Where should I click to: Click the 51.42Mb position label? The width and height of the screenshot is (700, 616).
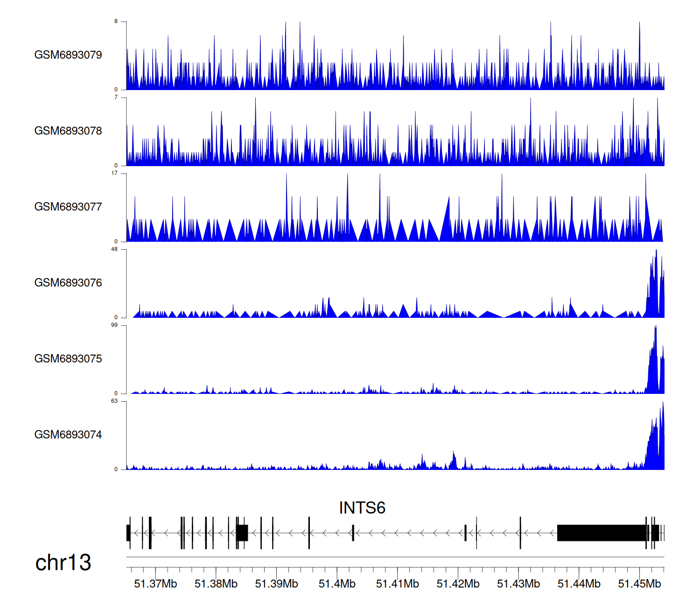[458, 584]
